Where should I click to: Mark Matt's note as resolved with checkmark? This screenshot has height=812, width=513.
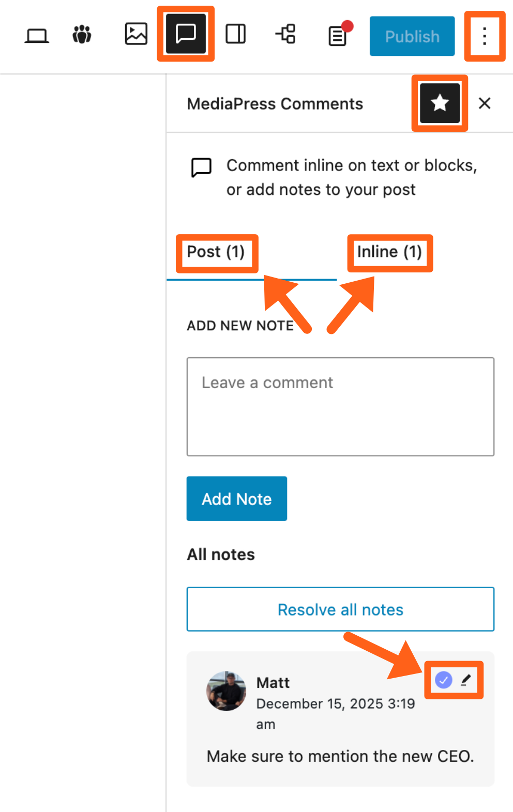tap(444, 680)
